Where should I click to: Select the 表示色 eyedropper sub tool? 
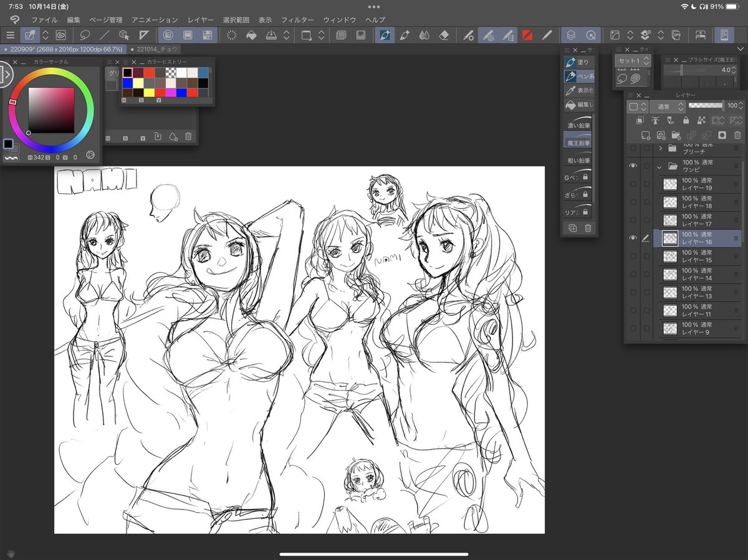tap(578, 90)
